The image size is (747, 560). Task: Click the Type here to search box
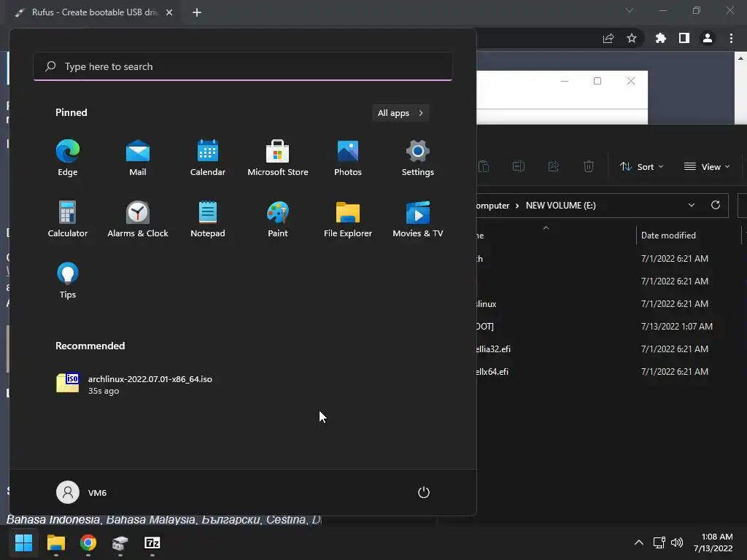(x=243, y=66)
